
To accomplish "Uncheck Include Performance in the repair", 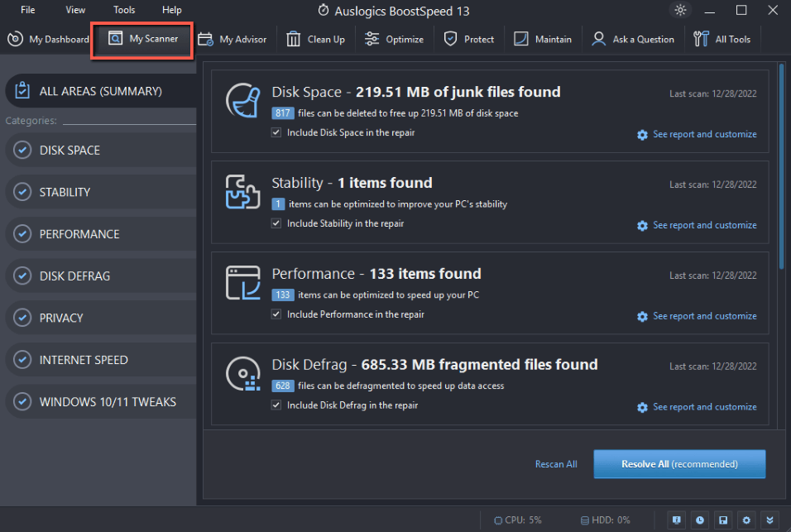I will [276, 314].
